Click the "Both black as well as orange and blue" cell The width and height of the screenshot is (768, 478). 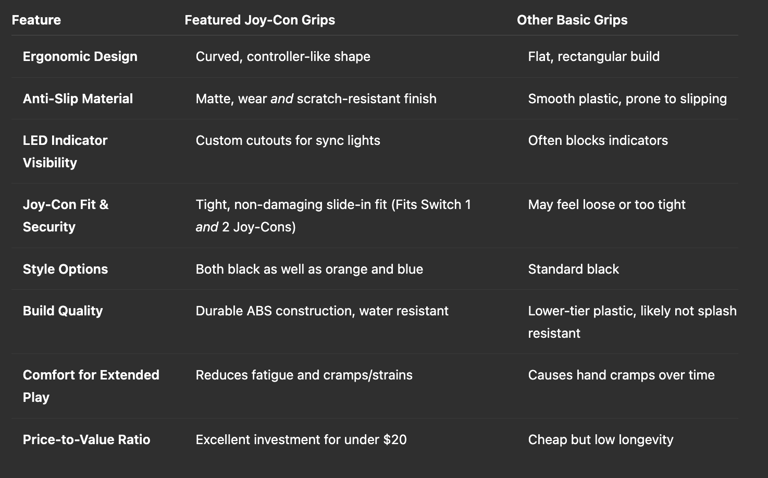tap(309, 269)
